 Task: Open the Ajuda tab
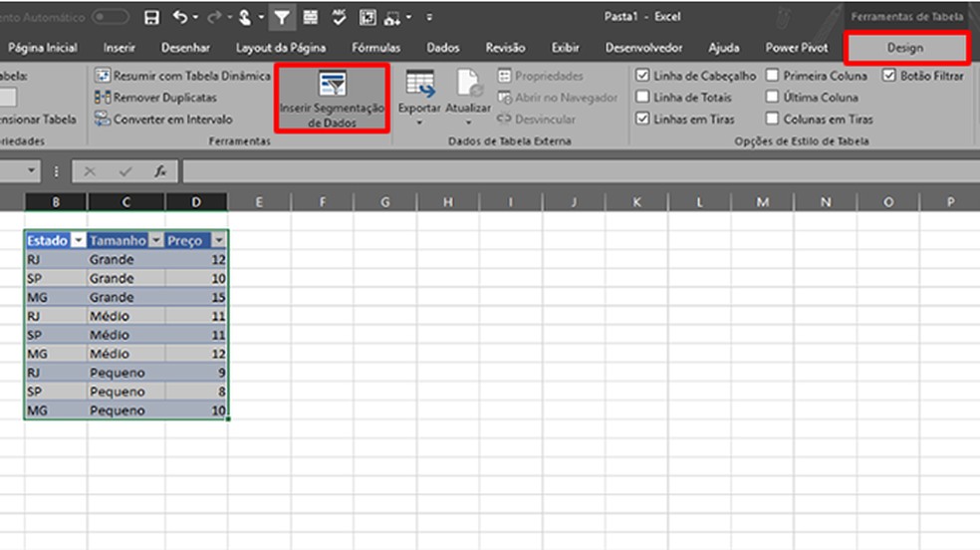[x=724, y=48]
